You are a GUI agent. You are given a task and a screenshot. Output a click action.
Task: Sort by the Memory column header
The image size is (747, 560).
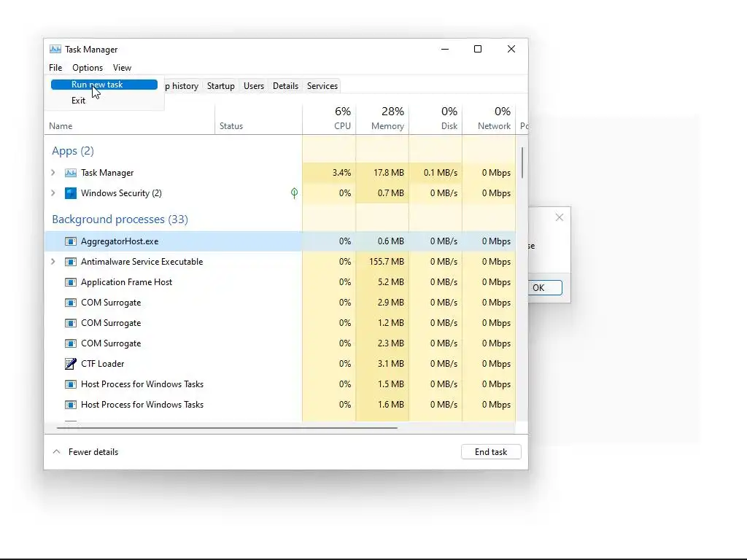pos(382,118)
